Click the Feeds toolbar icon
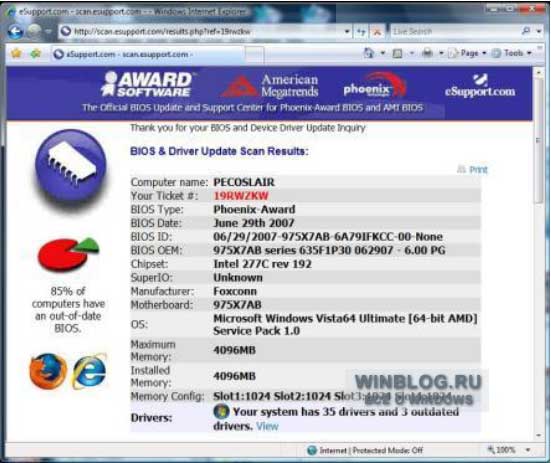This screenshot has width=551, height=463. (x=397, y=53)
